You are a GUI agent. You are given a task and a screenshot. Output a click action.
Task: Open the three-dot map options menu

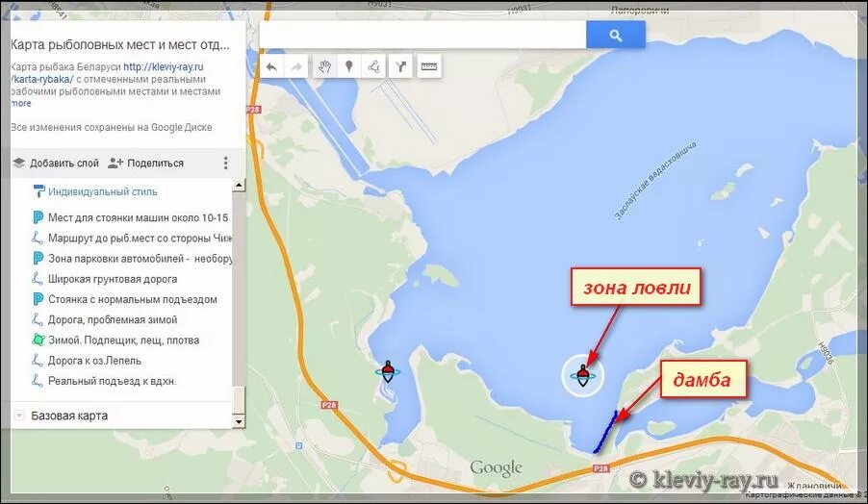tap(225, 163)
